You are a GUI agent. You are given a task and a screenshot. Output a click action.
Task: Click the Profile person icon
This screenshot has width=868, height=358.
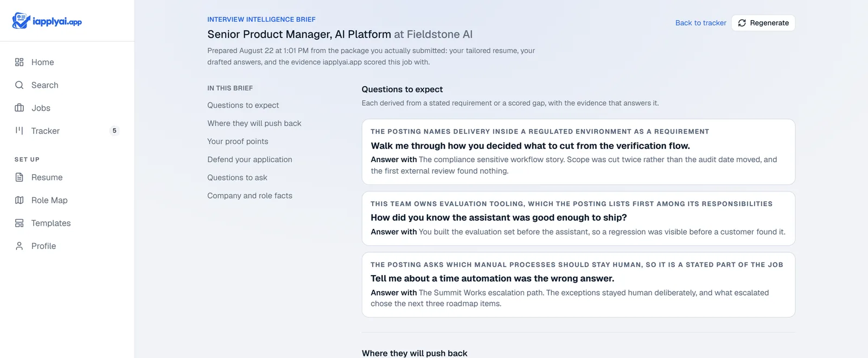(x=20, y=246)
